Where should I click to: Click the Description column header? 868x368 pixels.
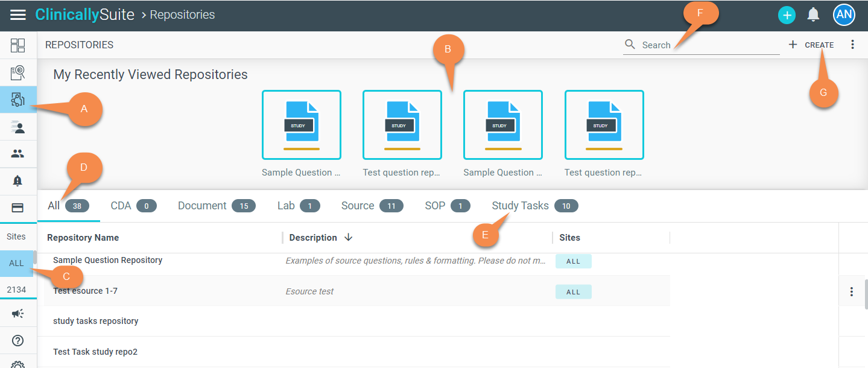click(313, 238)
